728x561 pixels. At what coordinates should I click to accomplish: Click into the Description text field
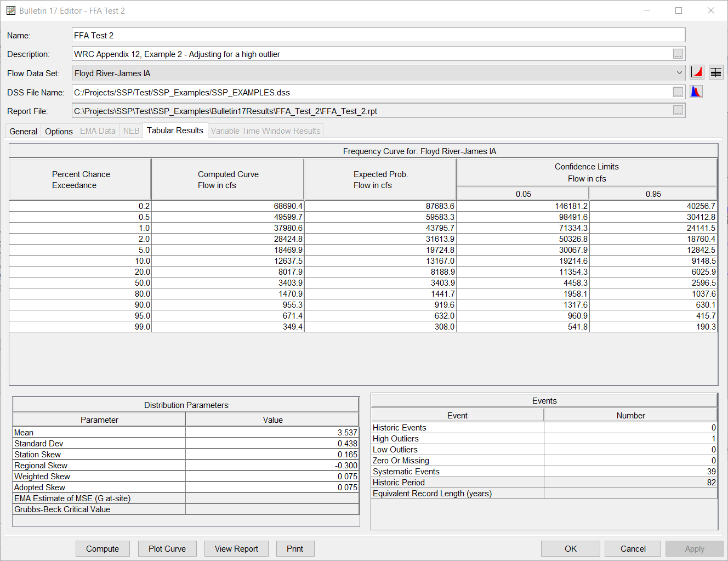click(372, 54)
